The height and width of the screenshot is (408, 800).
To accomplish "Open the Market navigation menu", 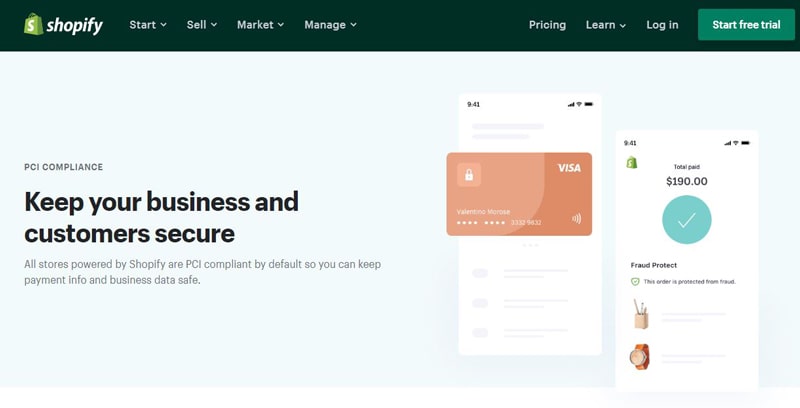I will tap(260, 24).
